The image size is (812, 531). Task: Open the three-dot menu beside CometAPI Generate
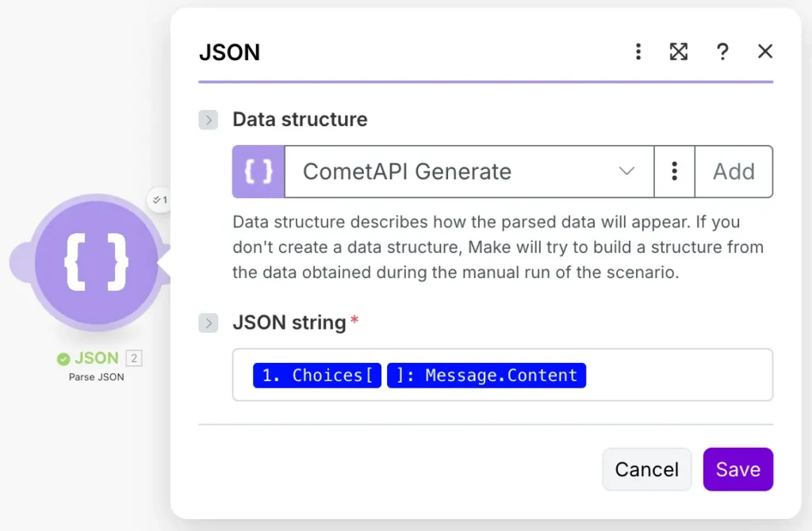coord(674,171)
